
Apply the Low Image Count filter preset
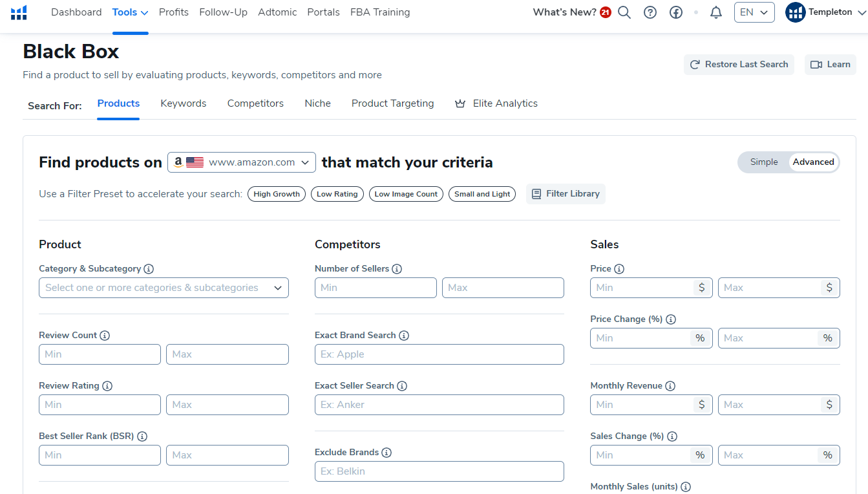[406, 194]
